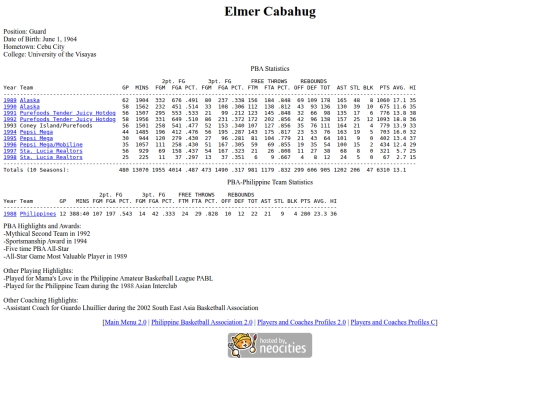Click 'PBA Highlights and Awards:' heading
Screen dimensions: 540x405
42,226
